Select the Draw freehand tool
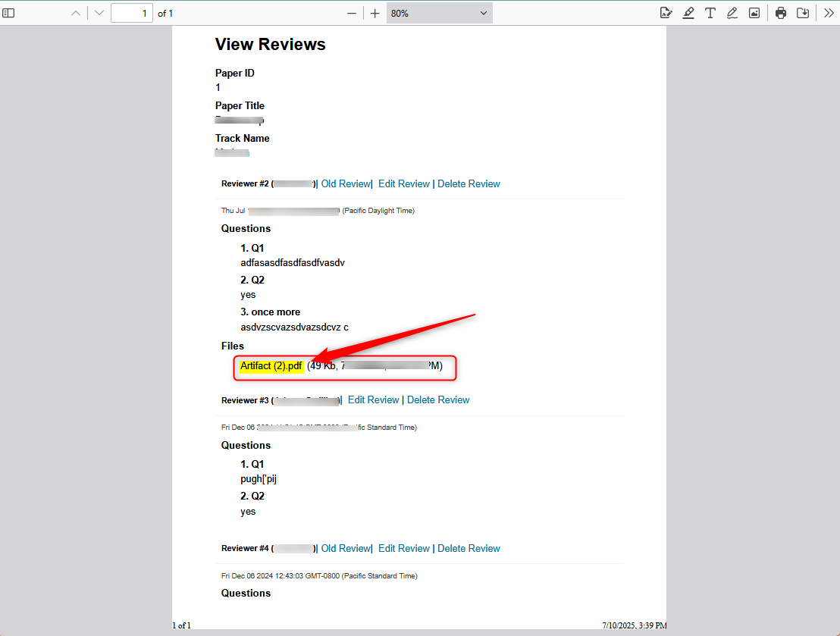The width and height of the screenshot is (840, 636). click(732, 12)
